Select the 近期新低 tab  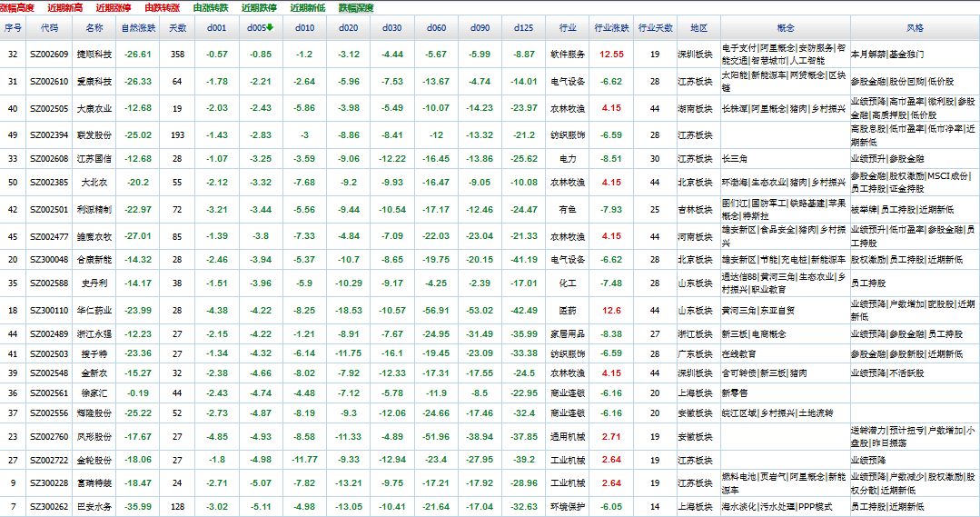point(308,8)
